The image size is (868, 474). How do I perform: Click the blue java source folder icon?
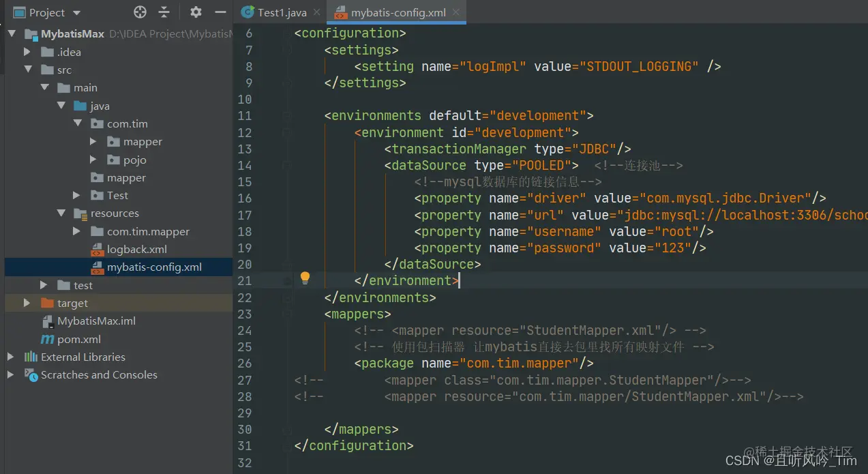click(x=80, y=106)
